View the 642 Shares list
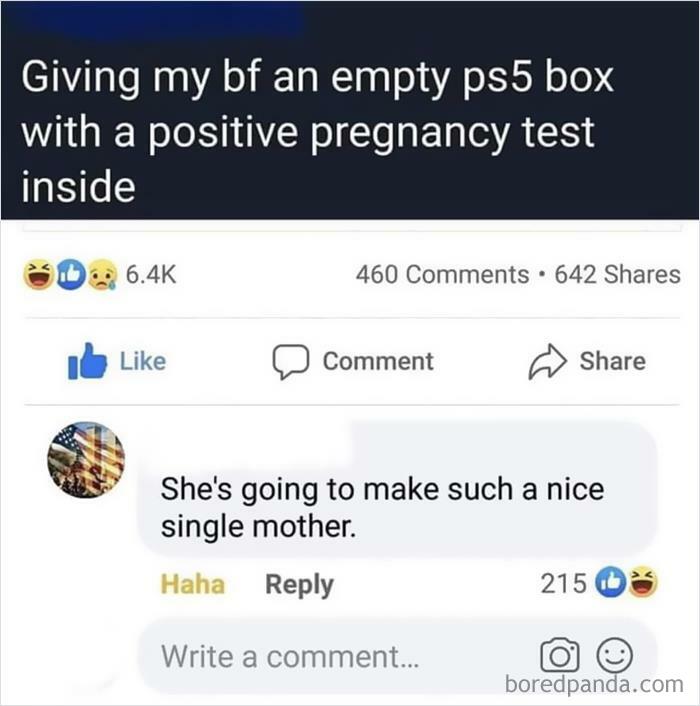Image resolution: width=700 pixels, height=706 pixels. click(x=617, y=275)
